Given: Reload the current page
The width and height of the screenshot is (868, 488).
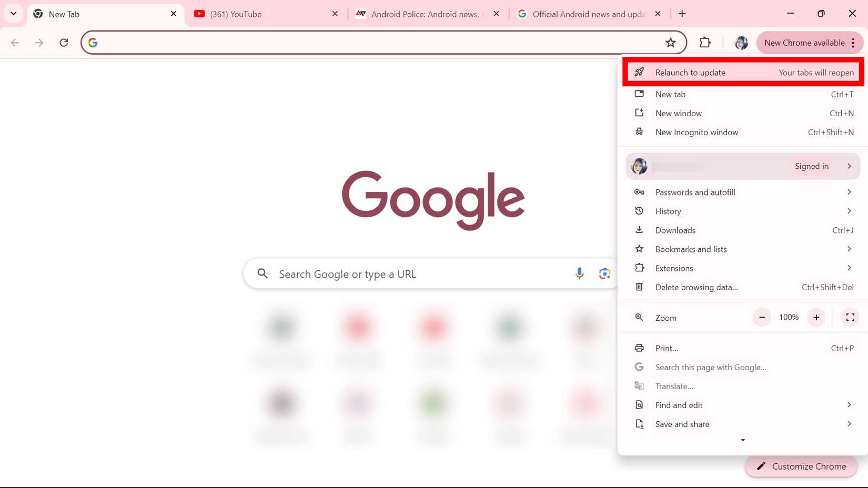Looking at the screenshot, I should tap(64, 43).
